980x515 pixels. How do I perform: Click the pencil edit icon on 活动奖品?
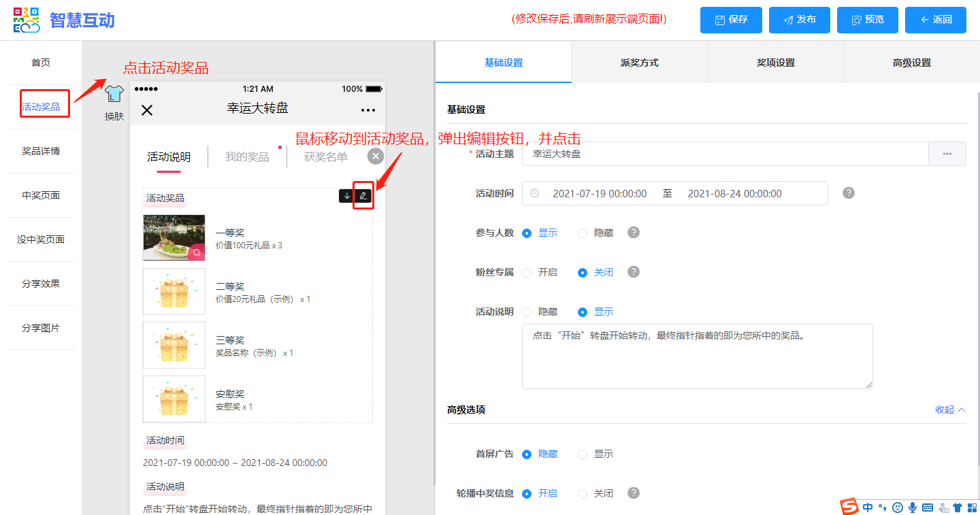363,196
